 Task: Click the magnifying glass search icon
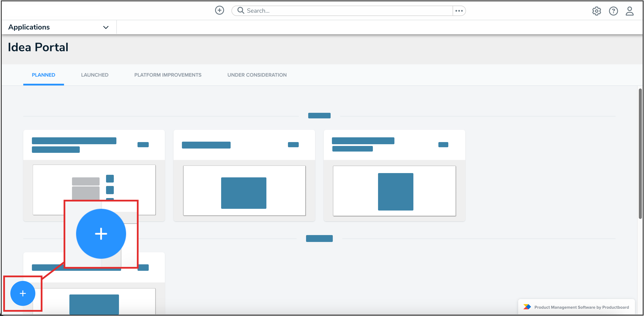tap(241, 11)
